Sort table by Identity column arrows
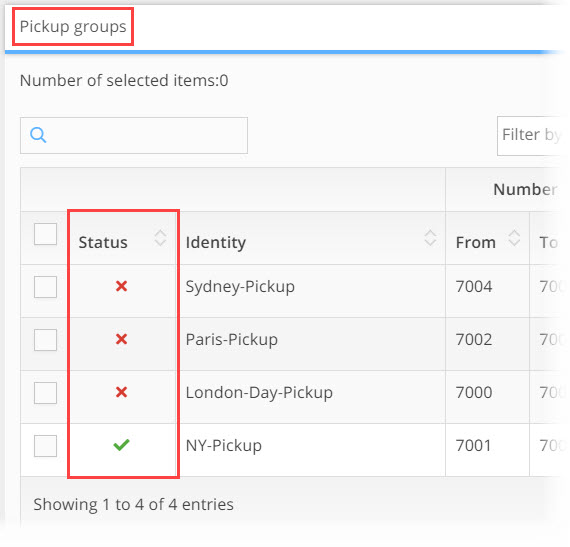570x547 pixels. click(430, 238)
